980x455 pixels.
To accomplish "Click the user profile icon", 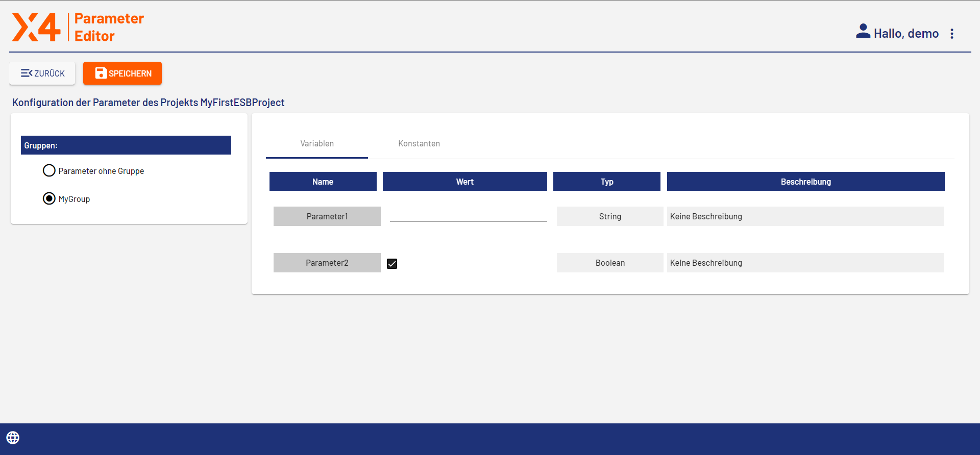I will click(x=863, y=32).
